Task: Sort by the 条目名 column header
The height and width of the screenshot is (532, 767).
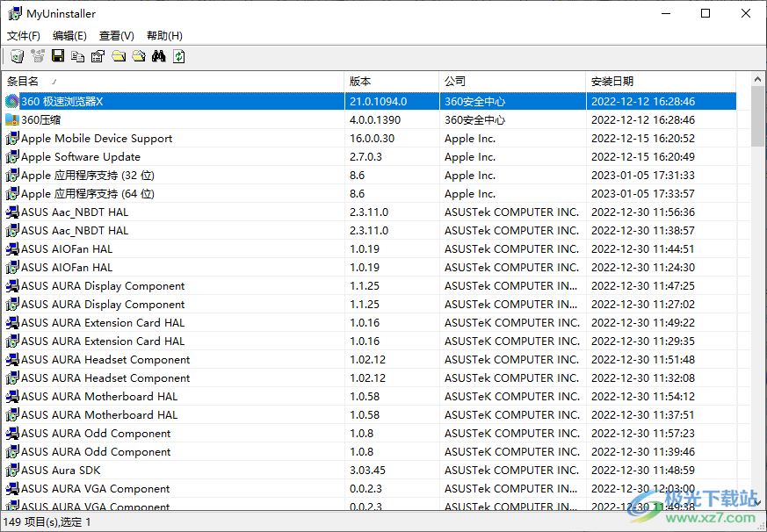Action: [173, 81]
